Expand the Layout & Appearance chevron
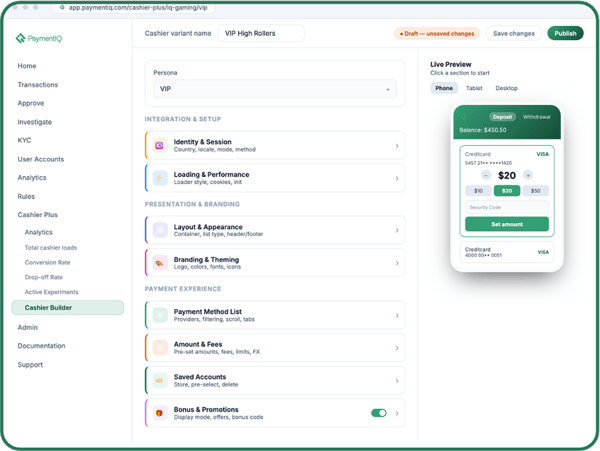The width and height of the screenshot is (600, 451). [x=397, y=230]
